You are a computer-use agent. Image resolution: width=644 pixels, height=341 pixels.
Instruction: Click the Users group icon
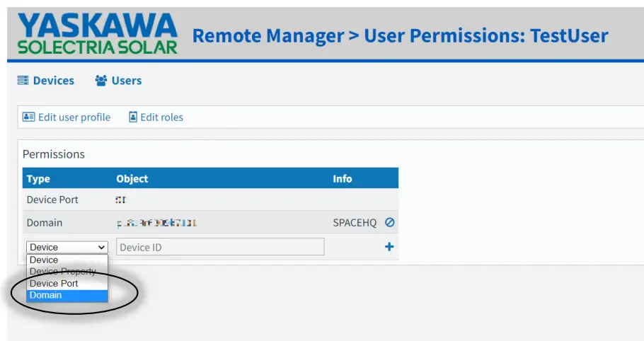click(101, 81)
